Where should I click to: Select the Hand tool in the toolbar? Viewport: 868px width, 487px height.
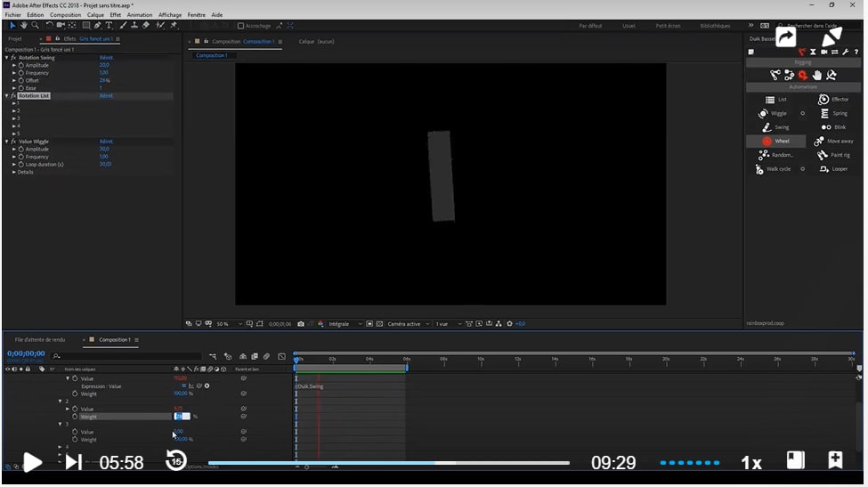coord(23,26)
